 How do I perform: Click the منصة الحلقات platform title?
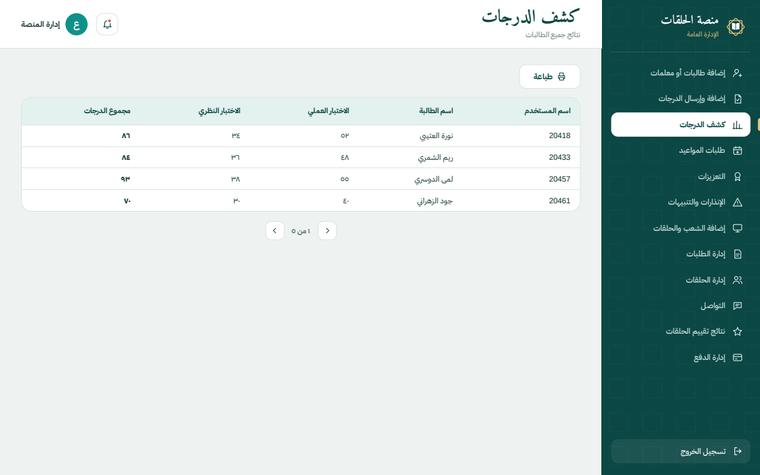[690, 20]
